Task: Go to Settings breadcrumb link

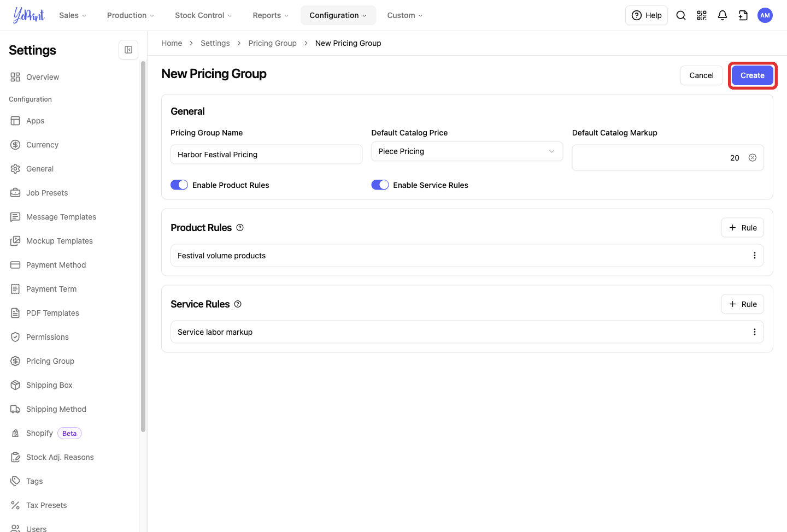Action: (215, 43)
